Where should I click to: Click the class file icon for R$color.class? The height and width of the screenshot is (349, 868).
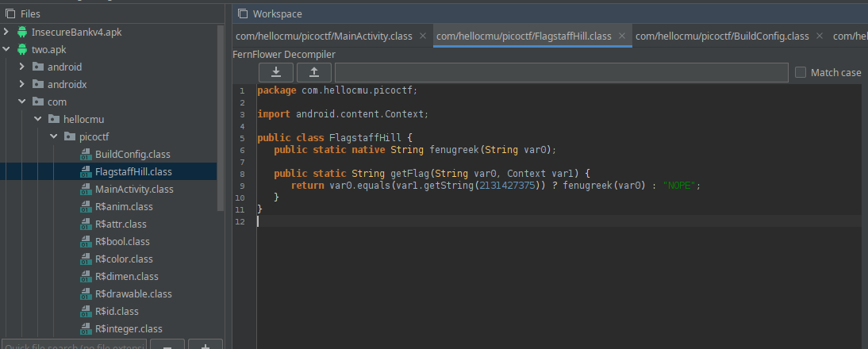tap(85, 259)
